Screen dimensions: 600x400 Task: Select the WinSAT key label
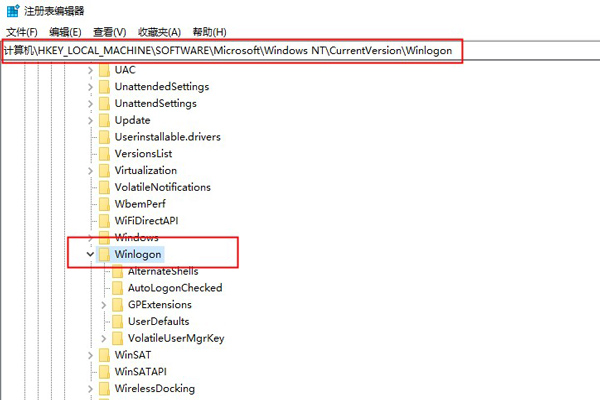coord(133,355)
